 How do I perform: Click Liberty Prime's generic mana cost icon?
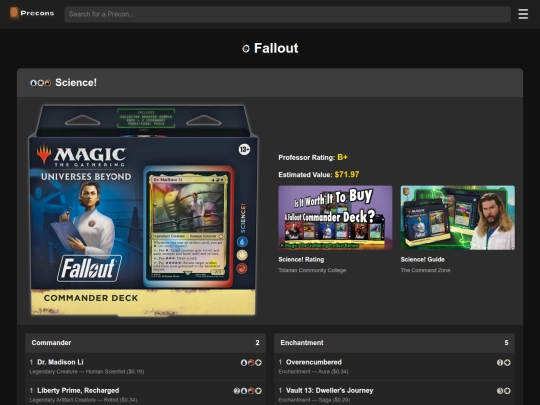click(x=237, y=391)
